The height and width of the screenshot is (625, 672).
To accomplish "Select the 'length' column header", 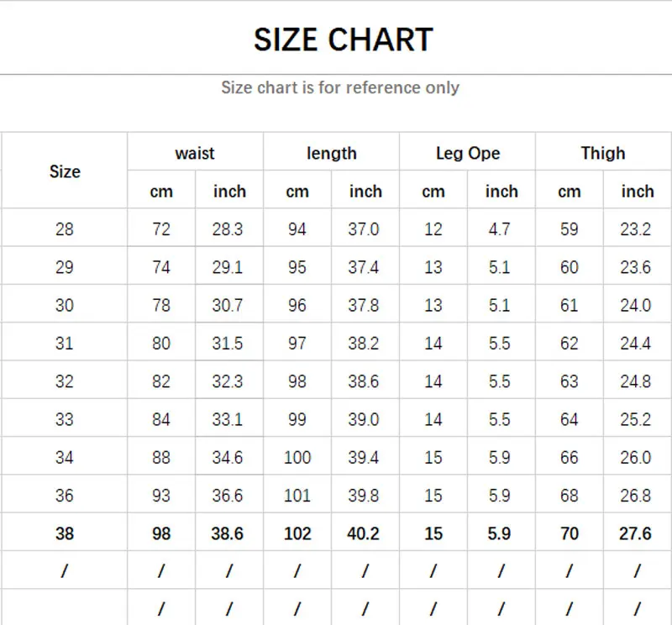I will point(331,153).
